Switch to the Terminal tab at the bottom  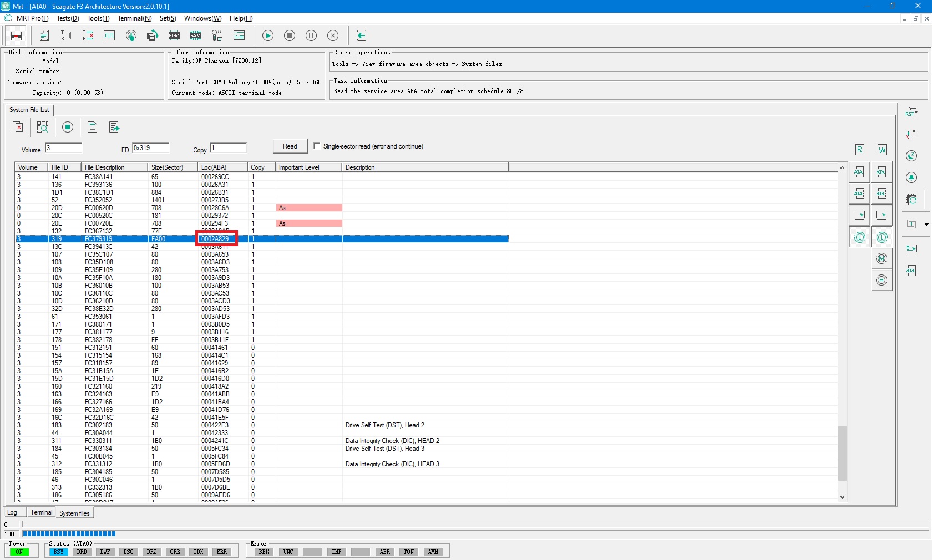tap(42, 512)
